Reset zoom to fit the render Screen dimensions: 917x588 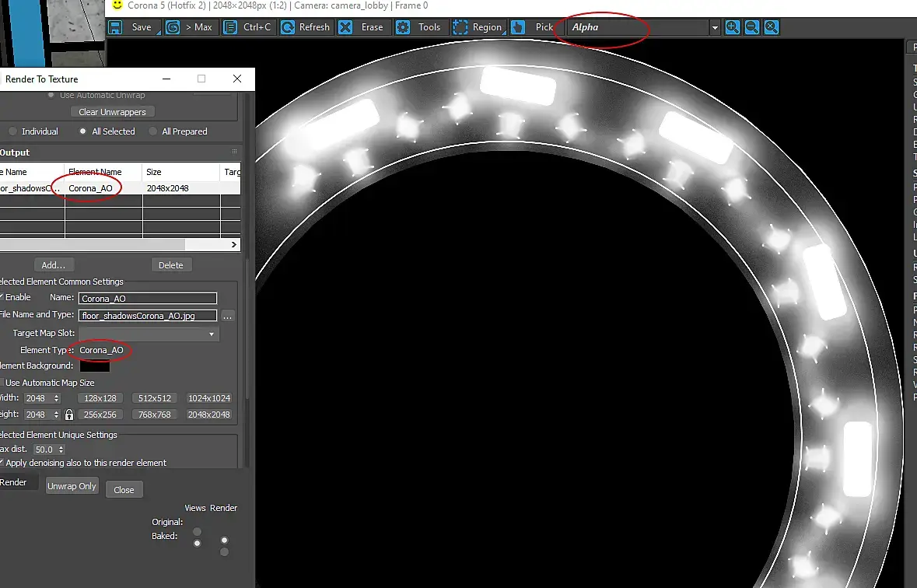772,27
